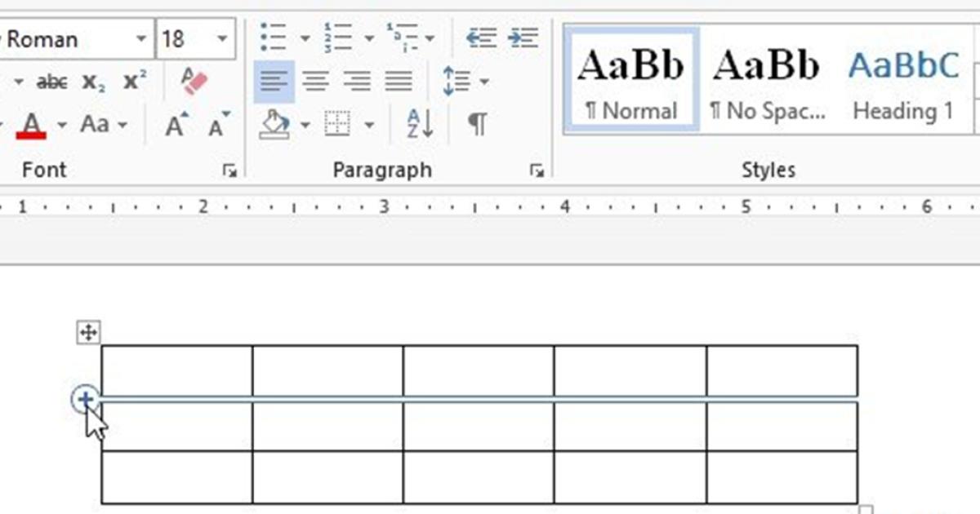The width and height of the screenshot is (980, 514).
Task: Grow font size with larger A icon
Action: point(176,125)
